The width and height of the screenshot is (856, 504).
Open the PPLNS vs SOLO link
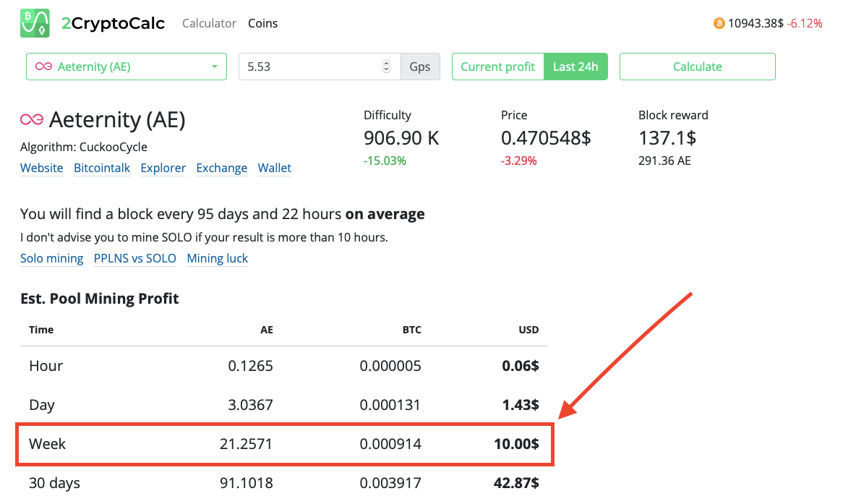135,258
